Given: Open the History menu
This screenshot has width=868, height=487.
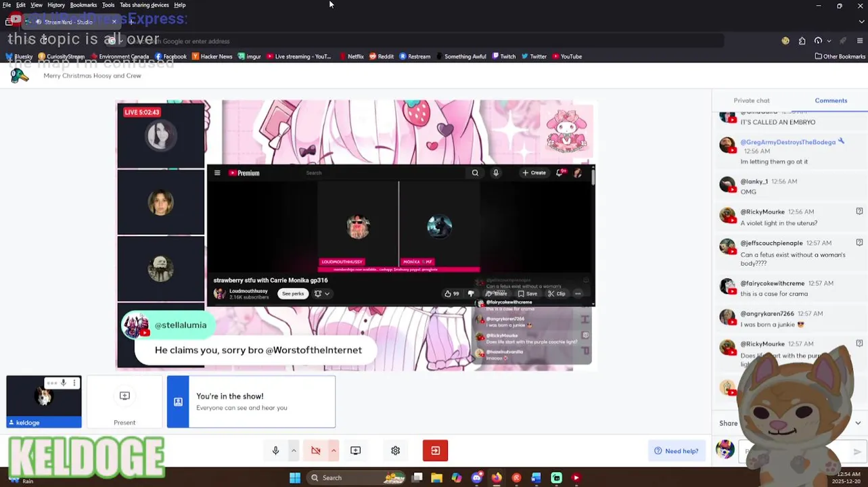Looking at the screenshot, I should click(56, 5).
